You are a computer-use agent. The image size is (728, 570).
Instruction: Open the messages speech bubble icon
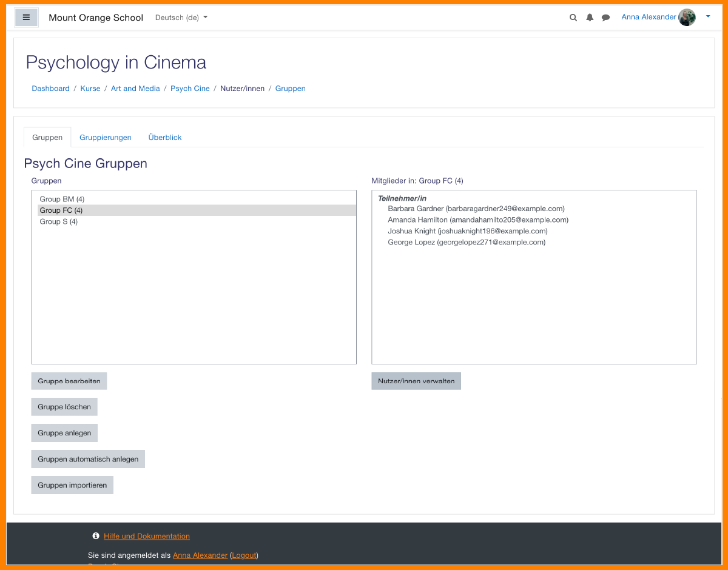605,18
